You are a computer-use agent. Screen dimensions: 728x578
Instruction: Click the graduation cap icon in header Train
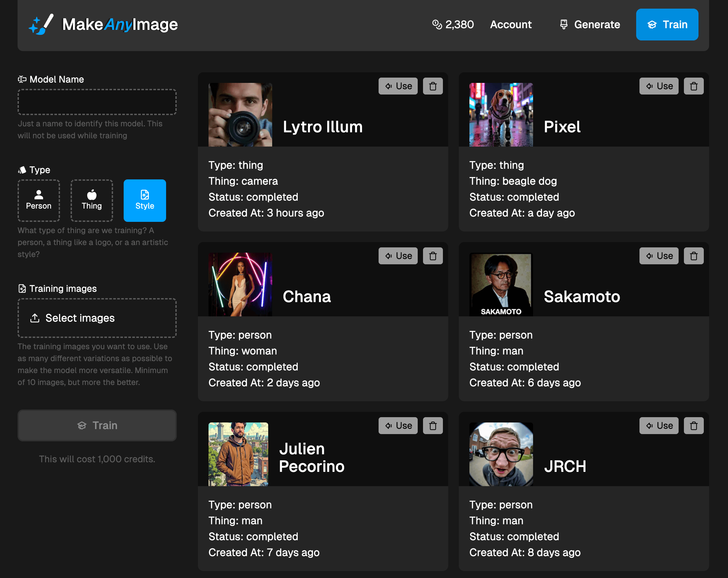[x=652, y=25]
